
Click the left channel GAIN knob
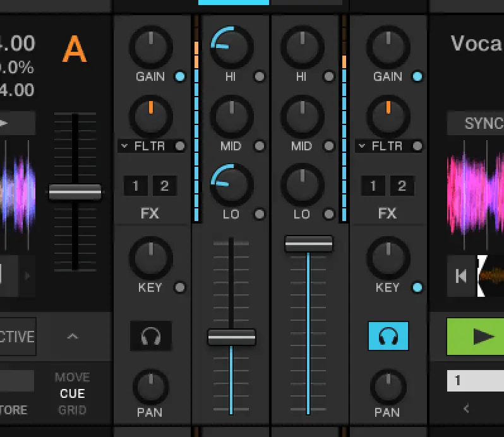click(151, 47)
